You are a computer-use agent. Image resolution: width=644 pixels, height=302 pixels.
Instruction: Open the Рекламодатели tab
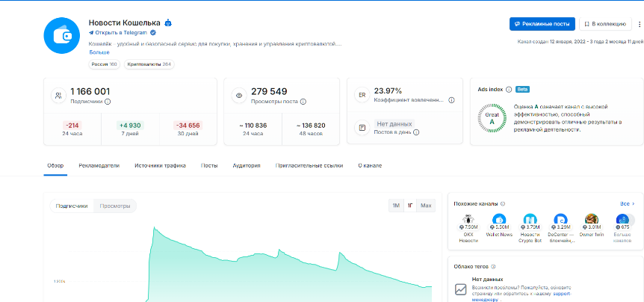coord(99,166)
